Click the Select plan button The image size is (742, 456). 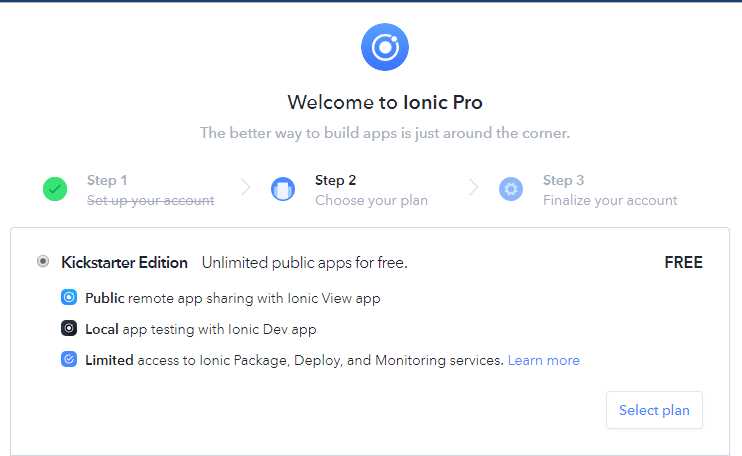click(654, 410)
